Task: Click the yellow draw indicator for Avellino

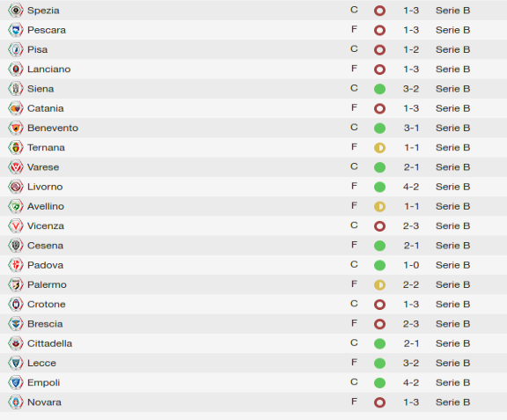Action: [379, 206]
